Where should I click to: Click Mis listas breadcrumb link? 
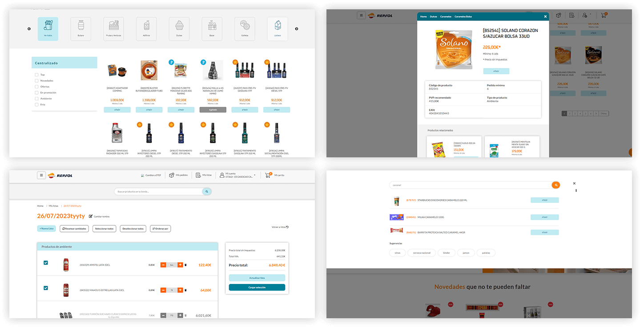coord(53,206)
